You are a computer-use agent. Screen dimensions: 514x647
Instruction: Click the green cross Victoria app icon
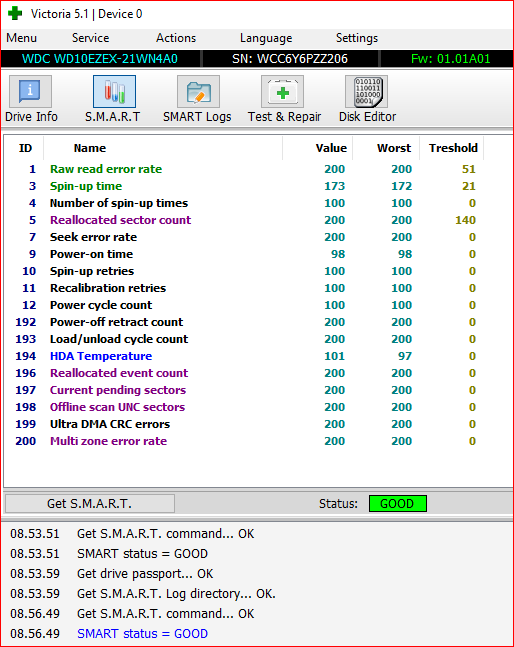pos(15,13)
